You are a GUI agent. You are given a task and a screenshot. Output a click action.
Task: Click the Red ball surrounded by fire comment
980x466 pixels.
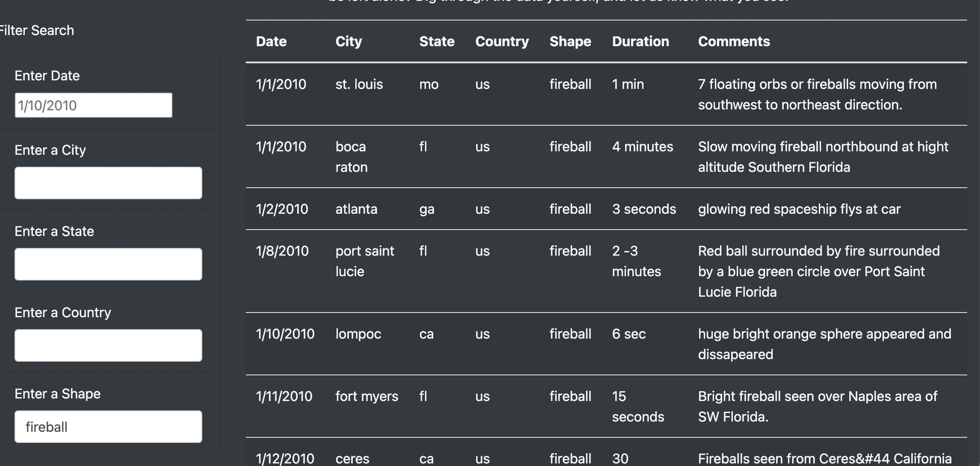819,271
